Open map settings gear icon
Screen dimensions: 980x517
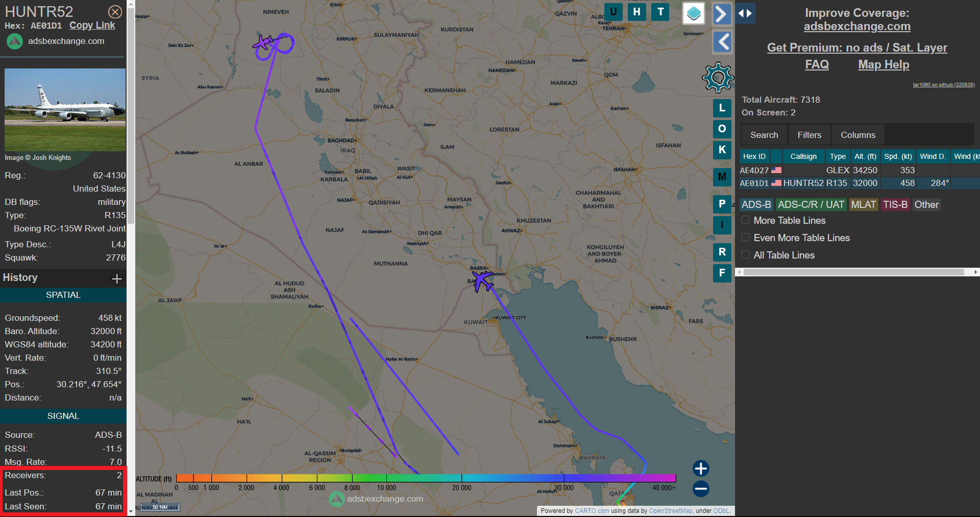[718, 78]
